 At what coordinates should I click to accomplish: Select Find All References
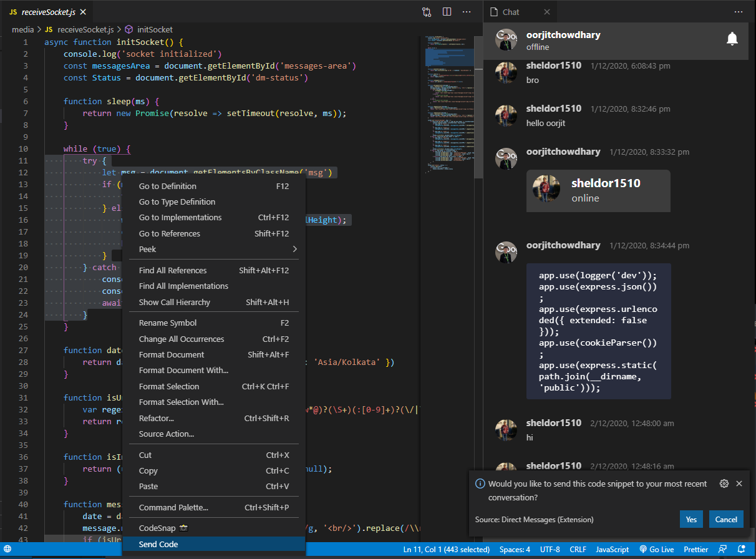pos(213,270)
